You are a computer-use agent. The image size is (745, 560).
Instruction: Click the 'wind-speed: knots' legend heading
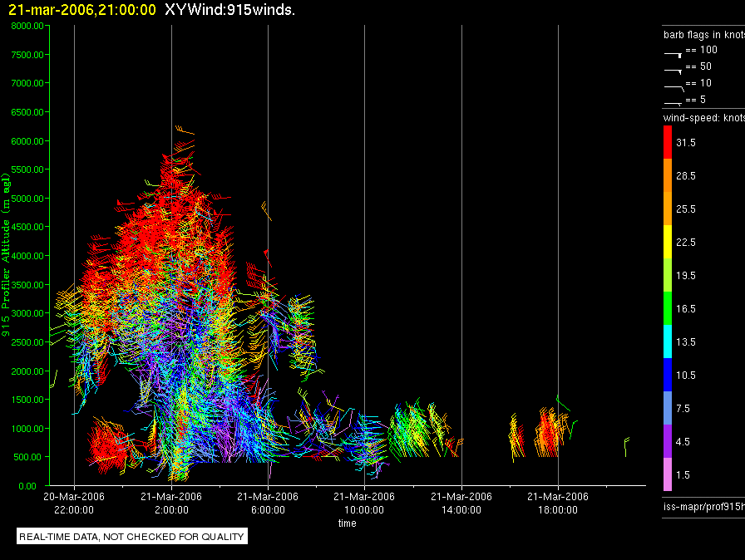pos(704,118)
